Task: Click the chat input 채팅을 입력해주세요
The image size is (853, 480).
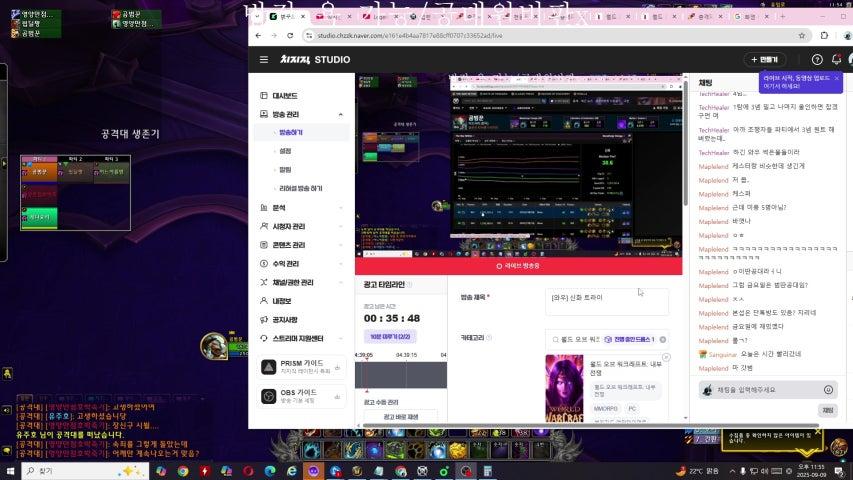Action: 767,390
